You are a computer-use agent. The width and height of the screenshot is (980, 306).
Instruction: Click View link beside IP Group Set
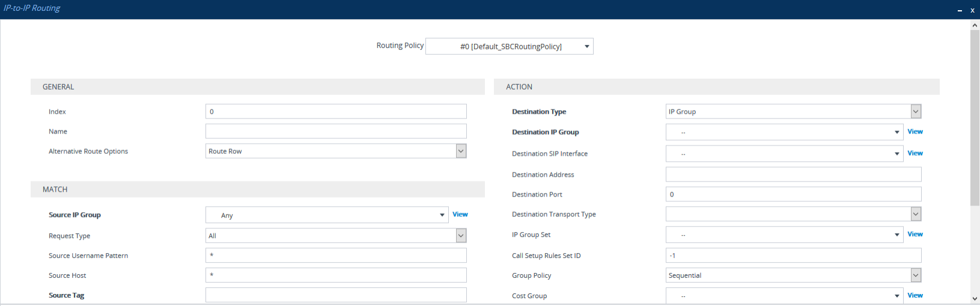pyautogui.click(x=915, y=234)
